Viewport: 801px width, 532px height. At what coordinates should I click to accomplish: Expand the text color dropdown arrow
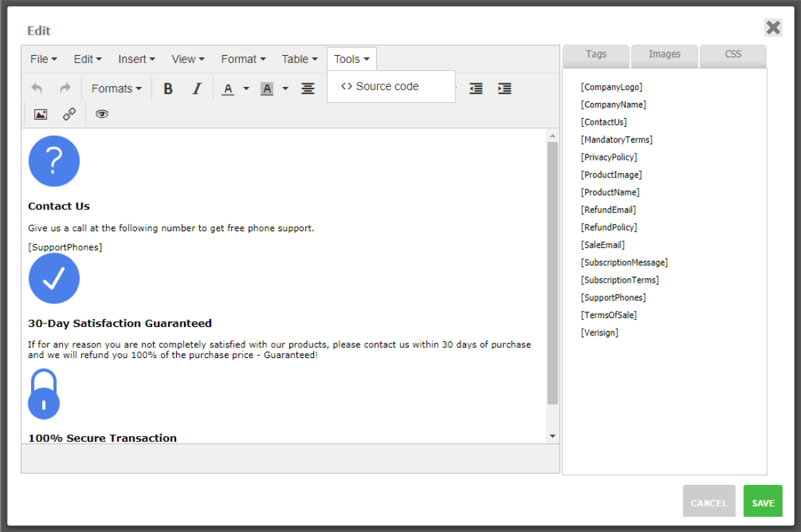(x=246, y=89)
